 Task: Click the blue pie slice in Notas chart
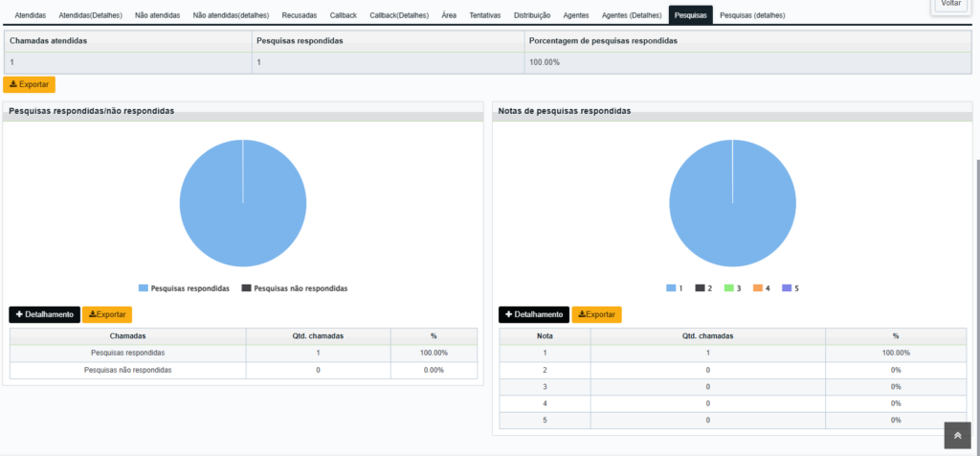tap(732, 203)
